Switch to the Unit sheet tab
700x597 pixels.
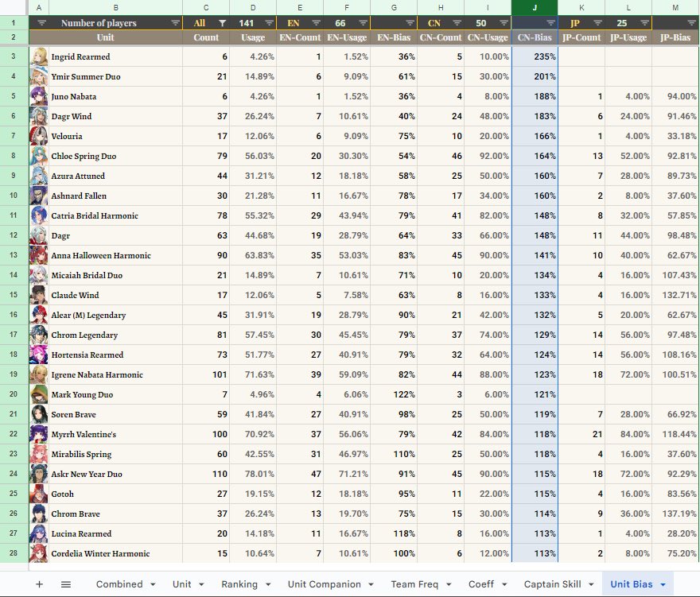coord(181,584)
